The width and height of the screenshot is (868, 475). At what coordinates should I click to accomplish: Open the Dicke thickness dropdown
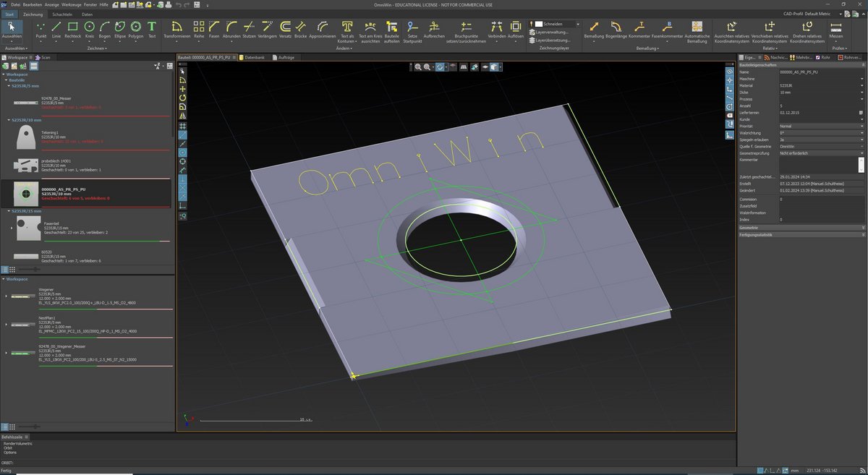[862, 93]
